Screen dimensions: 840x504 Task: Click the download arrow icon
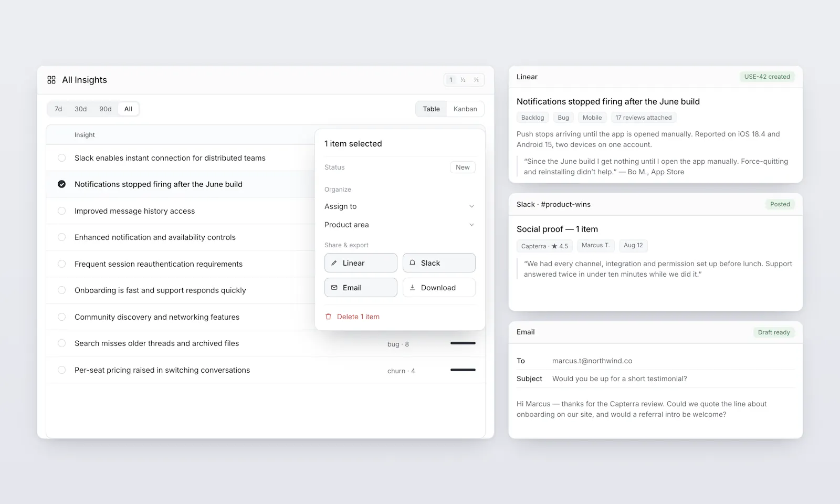point(412,288)
